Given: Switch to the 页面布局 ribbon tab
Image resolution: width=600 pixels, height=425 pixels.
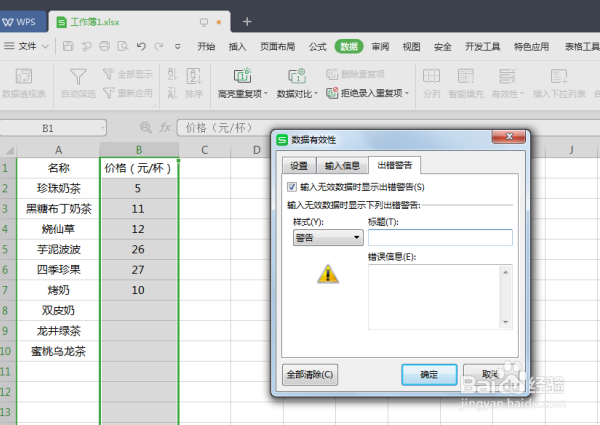Looking at the screenshot, I should [277, 47].
